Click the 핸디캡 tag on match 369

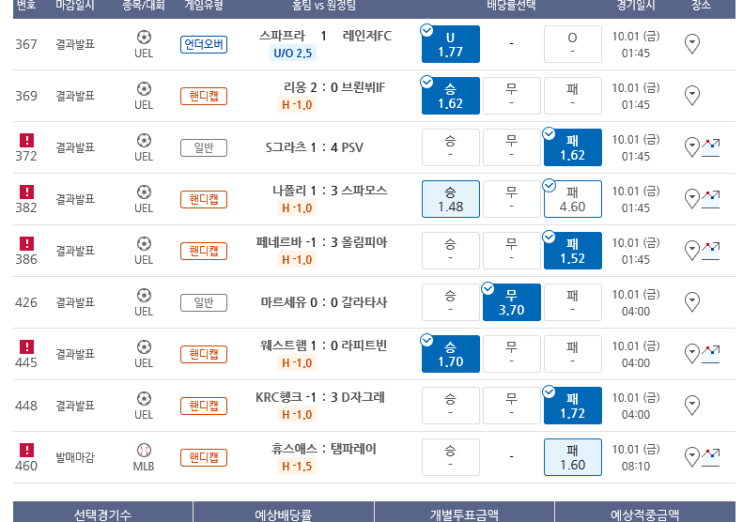coord(204,96)
